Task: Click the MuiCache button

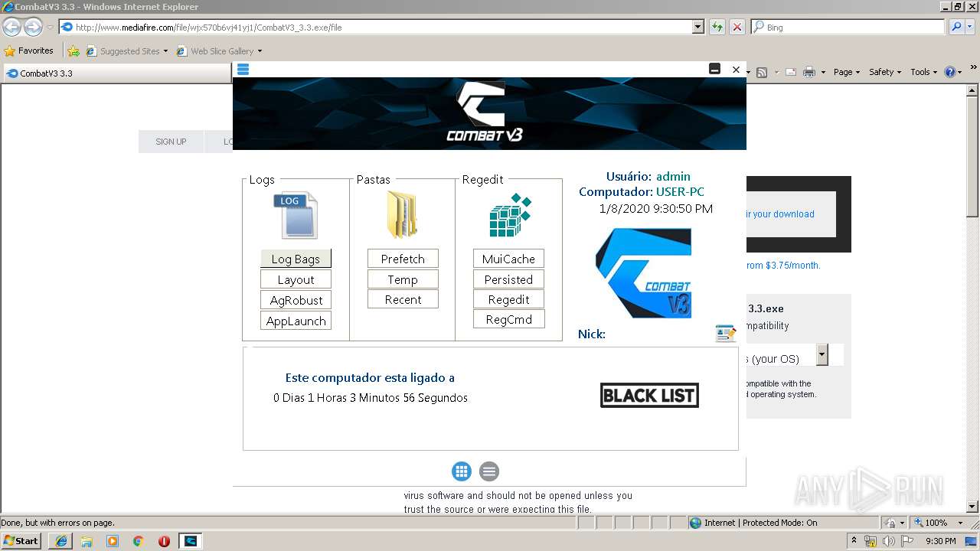Action: [x=508, y=259]
